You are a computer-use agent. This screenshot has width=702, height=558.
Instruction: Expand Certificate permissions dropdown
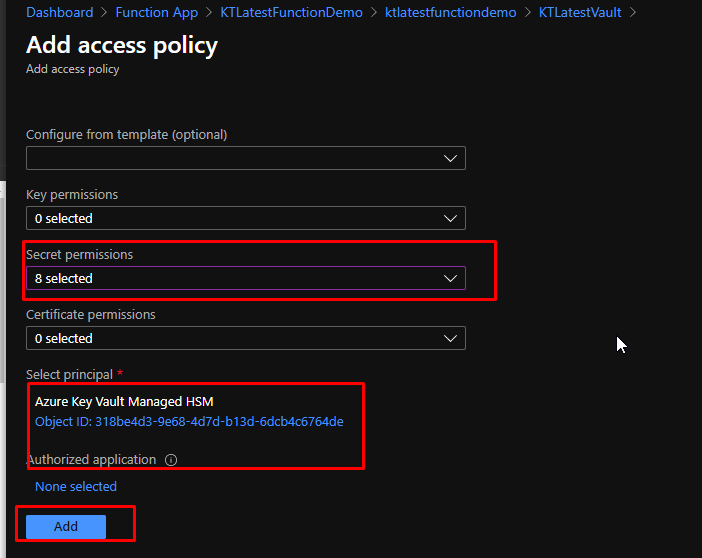pos(246,338)
